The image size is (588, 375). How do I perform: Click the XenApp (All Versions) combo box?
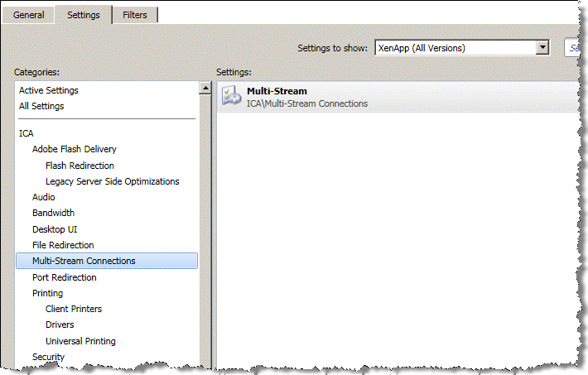pyautogui.click(x=462, y=48)
